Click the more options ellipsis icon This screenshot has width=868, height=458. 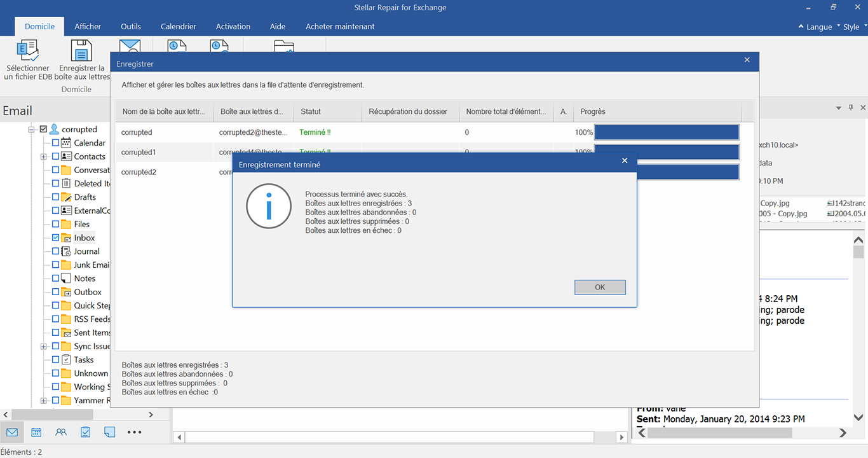click(134, 432)
